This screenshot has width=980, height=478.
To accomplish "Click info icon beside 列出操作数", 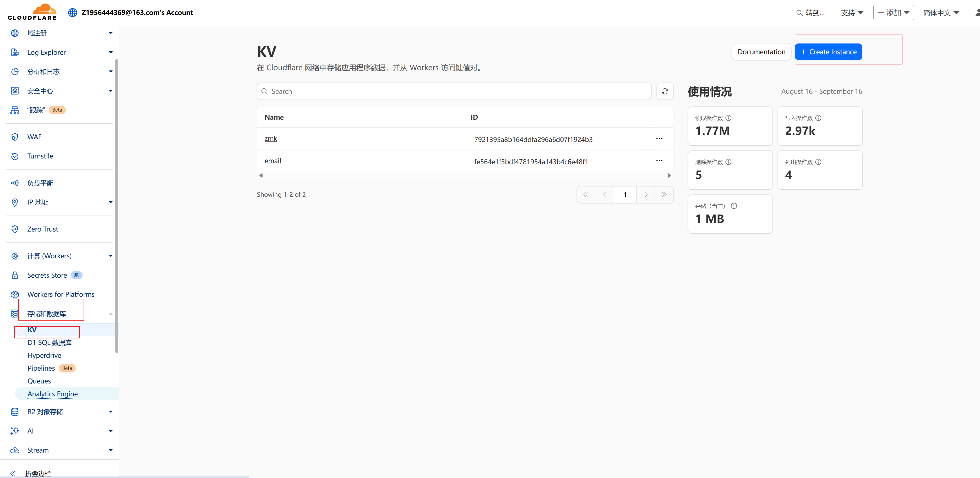I will (x=818, y=162).
